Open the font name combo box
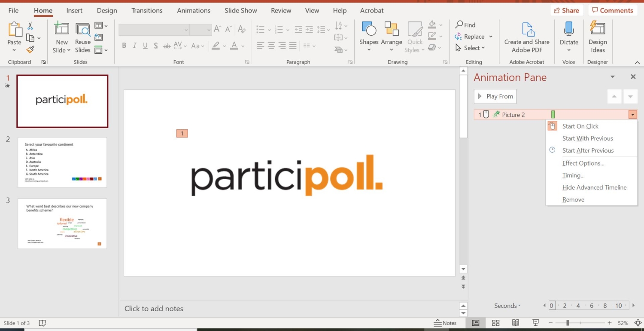Screen dimensions: 644x331 (x=154, y=30)
